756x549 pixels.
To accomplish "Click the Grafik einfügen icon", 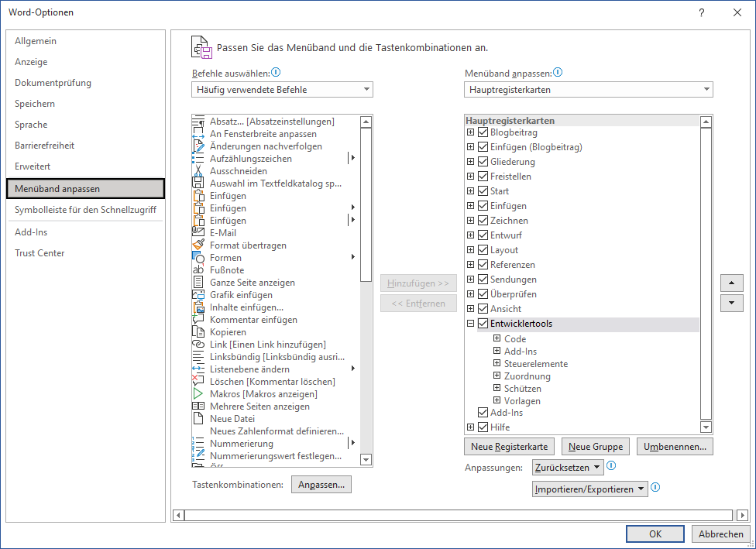I will click(x=198, y=295).
